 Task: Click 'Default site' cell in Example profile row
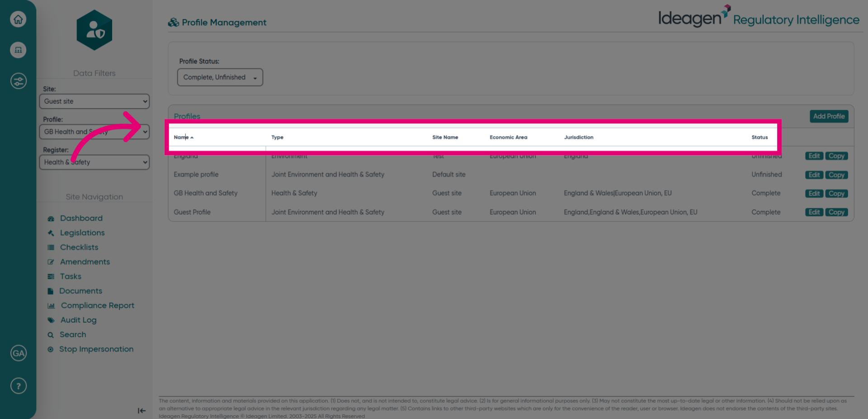[x=448, y=174]
